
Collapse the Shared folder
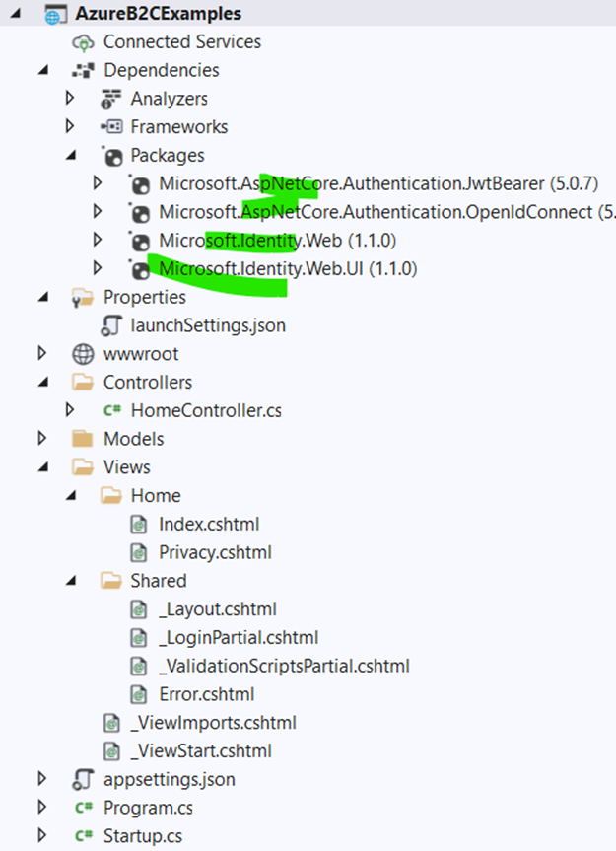tap(71, 581)
